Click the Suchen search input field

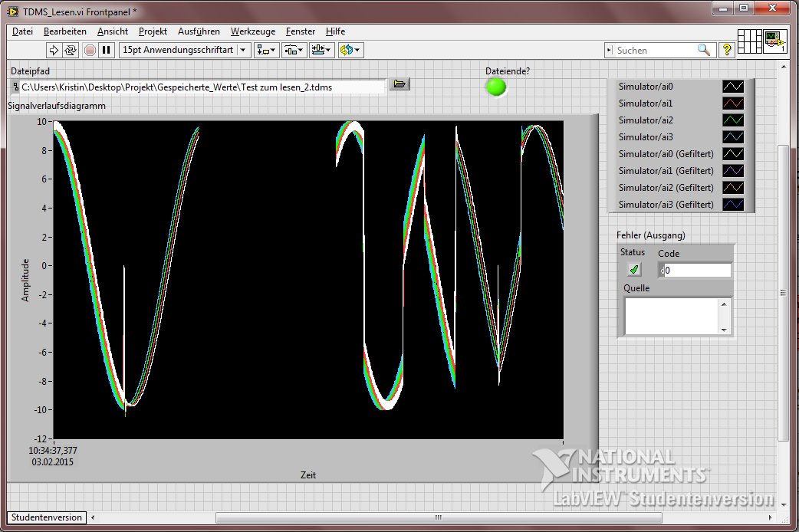pos(653,50)
